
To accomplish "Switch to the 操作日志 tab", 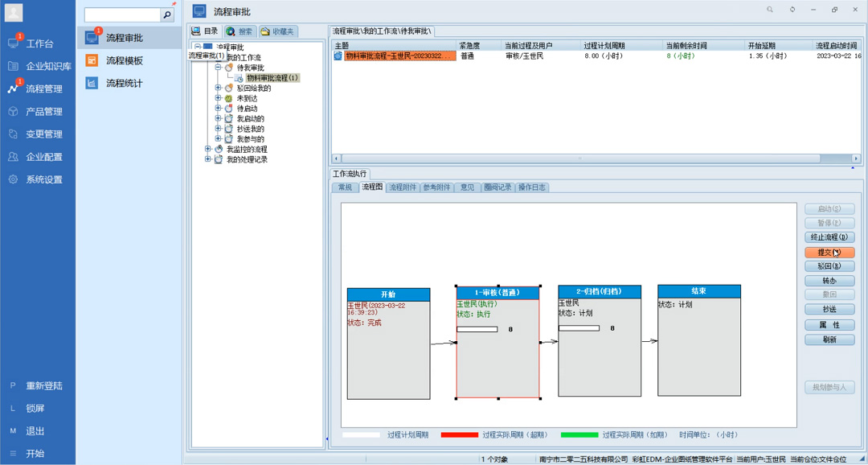I will pos(532,187).
